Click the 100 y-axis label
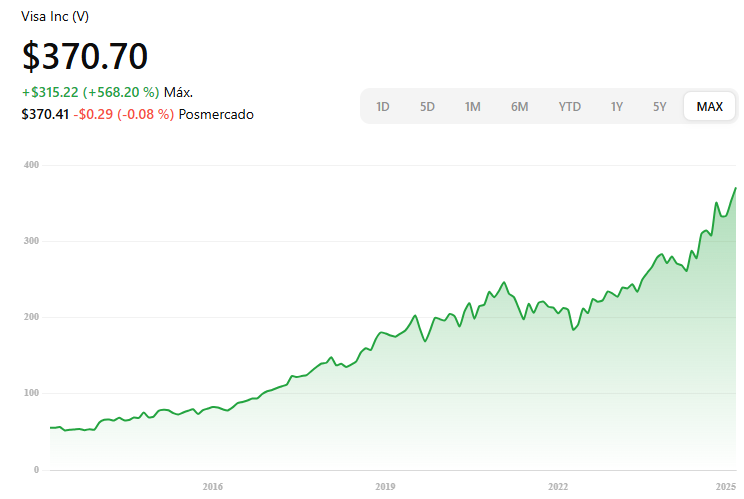 coord(31,393)
